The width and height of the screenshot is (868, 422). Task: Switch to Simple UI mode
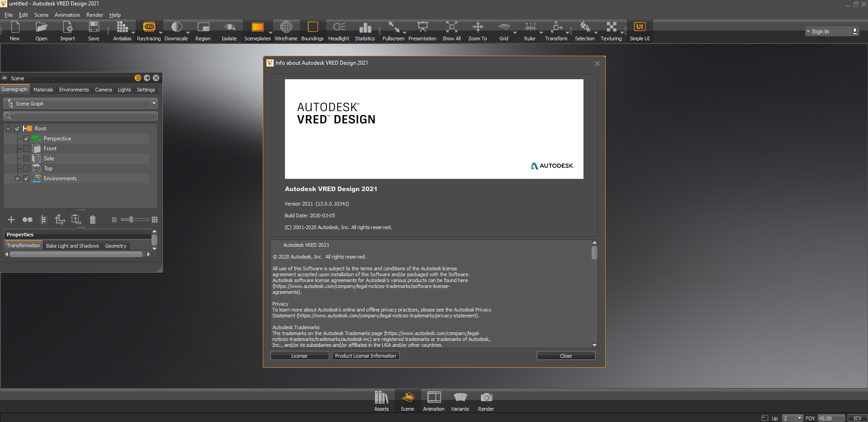pos(640,31)
